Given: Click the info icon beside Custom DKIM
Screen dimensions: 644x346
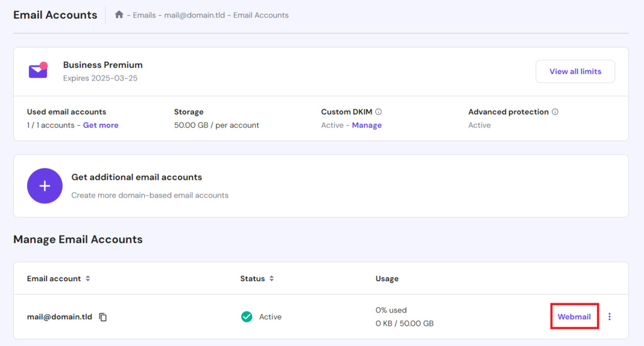Looking at the screenshot, I should (379, 112).
